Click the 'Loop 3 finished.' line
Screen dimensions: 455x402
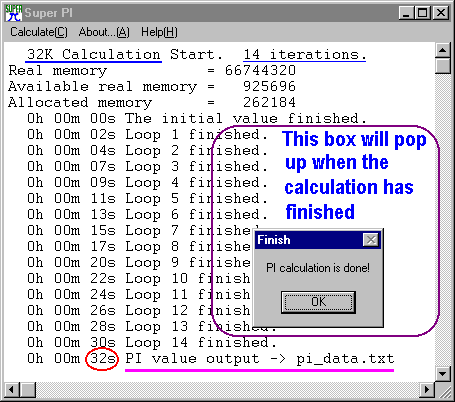(x=147, y=166)
